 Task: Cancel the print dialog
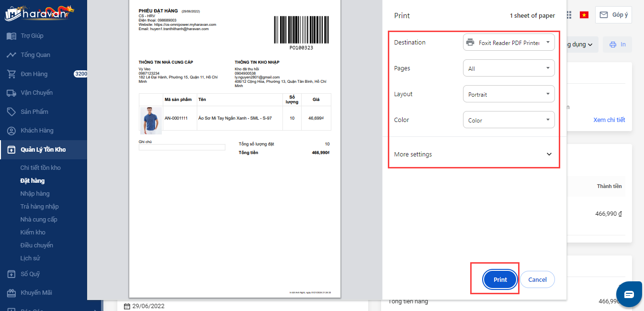[537, 279]
